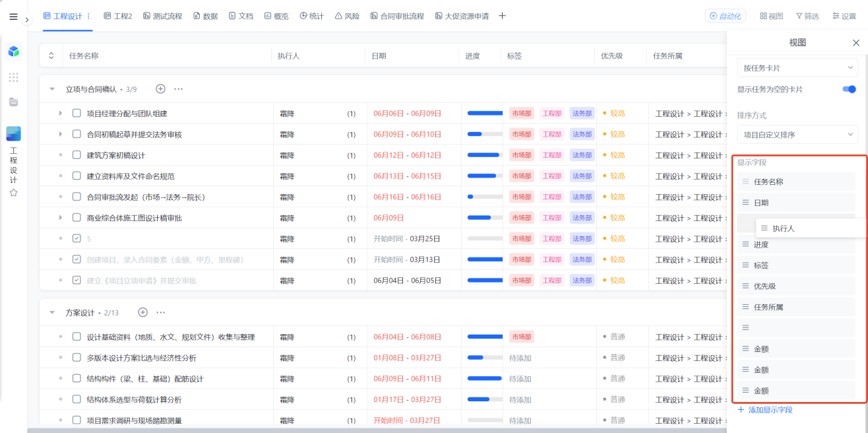Star the 工程设计 project in sidebar
The width and height of the screenshot is (868, 433).
click(x=13, y=193)
